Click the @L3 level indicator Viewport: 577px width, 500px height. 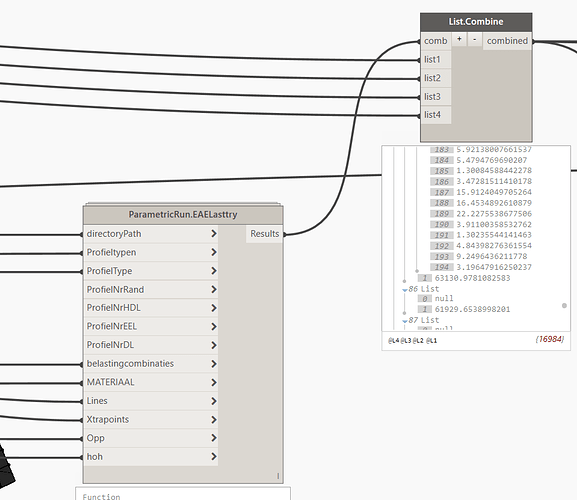(406, 341)
